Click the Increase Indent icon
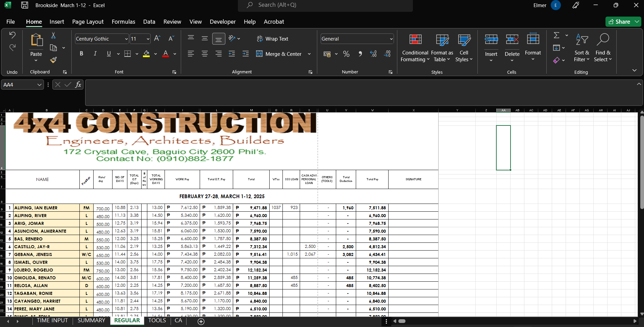 pyautogui.click(x=246, y=54)
